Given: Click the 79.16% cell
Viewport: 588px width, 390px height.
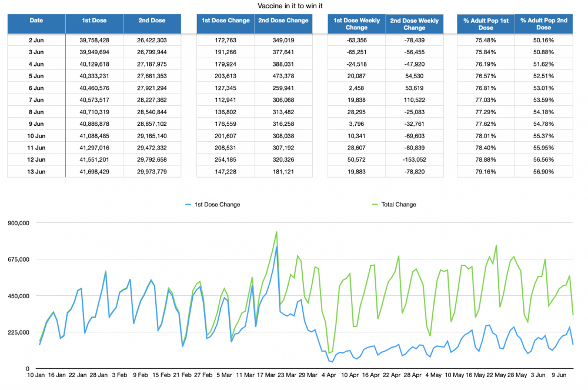Looking at the screenshot, I should pos(486,172).
